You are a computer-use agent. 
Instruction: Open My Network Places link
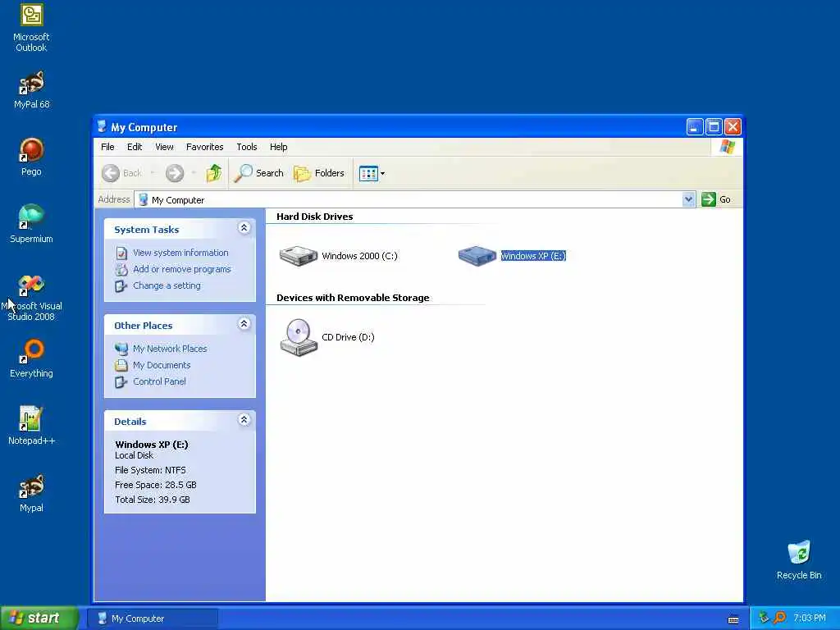170,349
